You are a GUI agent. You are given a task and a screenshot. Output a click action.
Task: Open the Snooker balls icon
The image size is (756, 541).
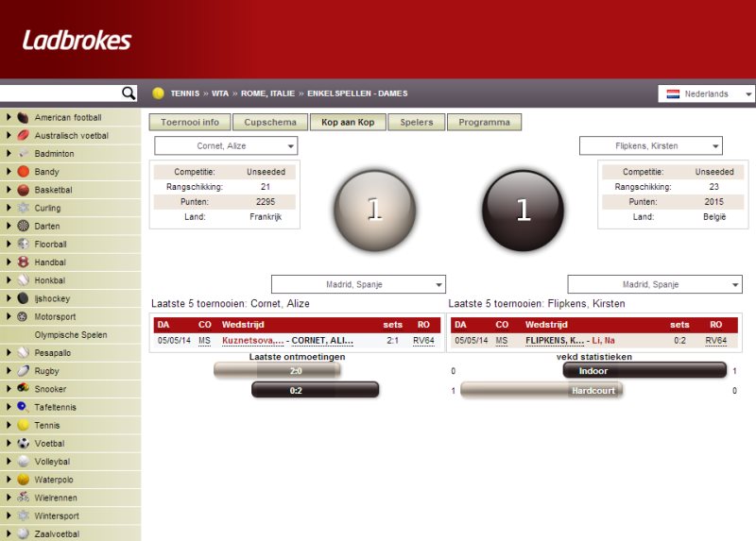[23, 388]
